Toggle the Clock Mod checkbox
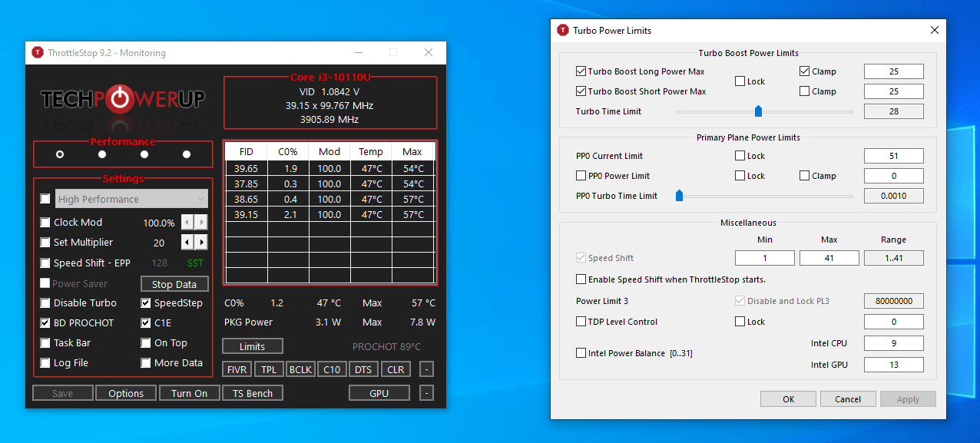The height and width of the screenshot is (443, 980). tap(45, 223)
